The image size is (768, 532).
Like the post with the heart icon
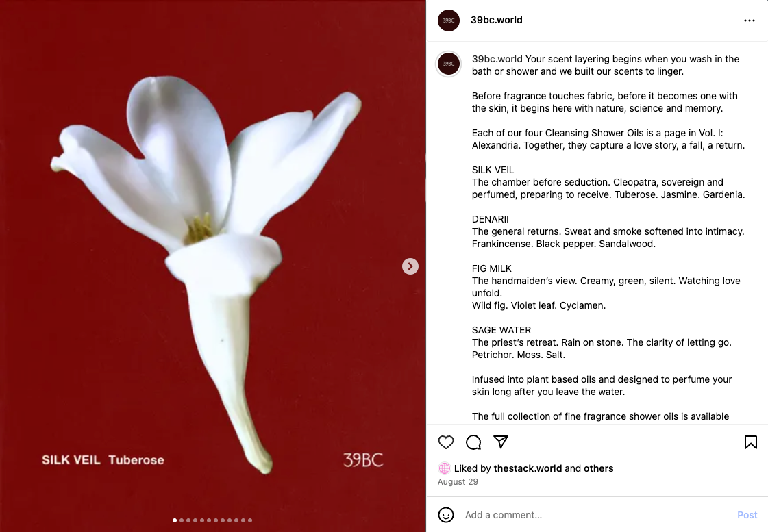[446, 442]
